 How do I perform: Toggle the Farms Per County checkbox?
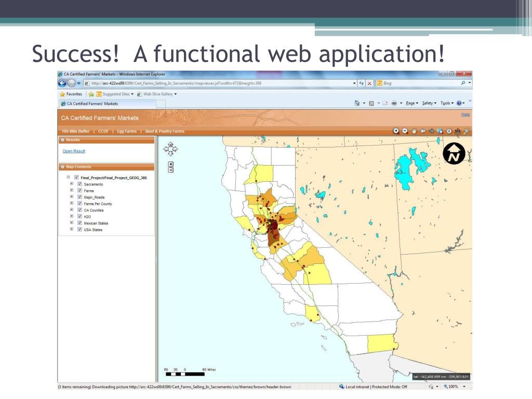[x=79, y=203]
